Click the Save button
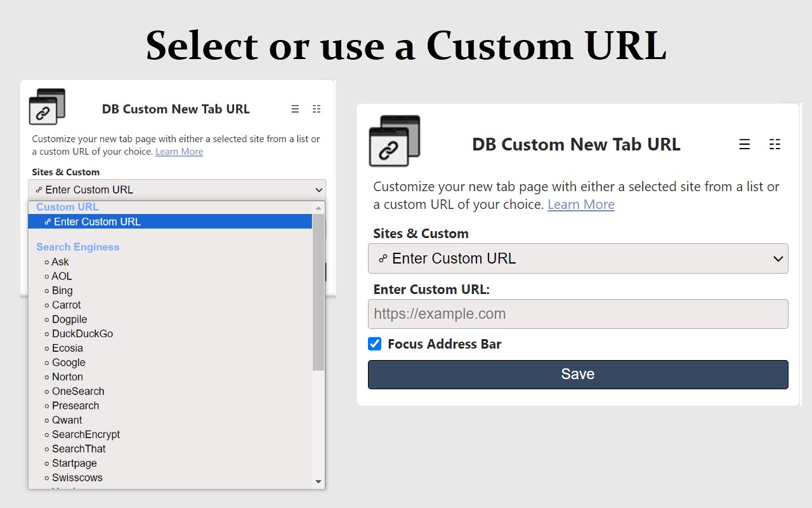 (578, 375)
